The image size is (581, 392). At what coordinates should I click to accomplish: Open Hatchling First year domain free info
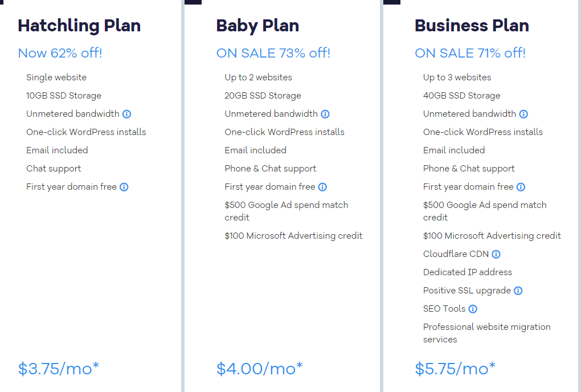[x=124, y=187]
